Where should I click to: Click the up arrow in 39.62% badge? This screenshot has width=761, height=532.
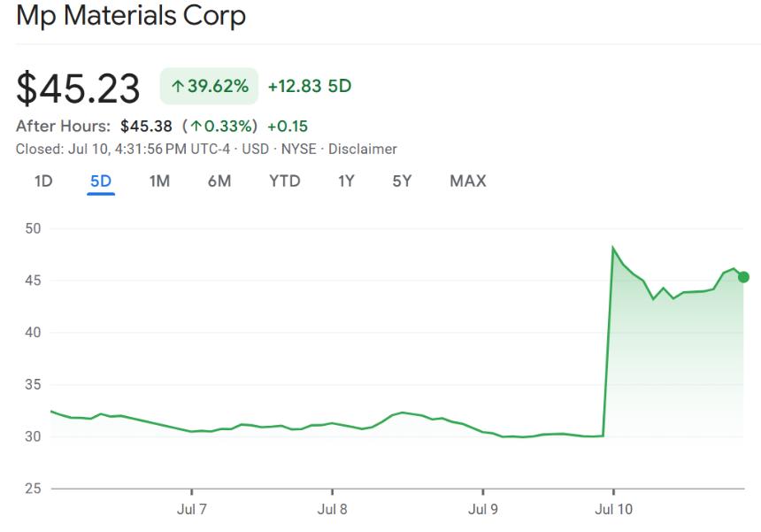[177, 87]
